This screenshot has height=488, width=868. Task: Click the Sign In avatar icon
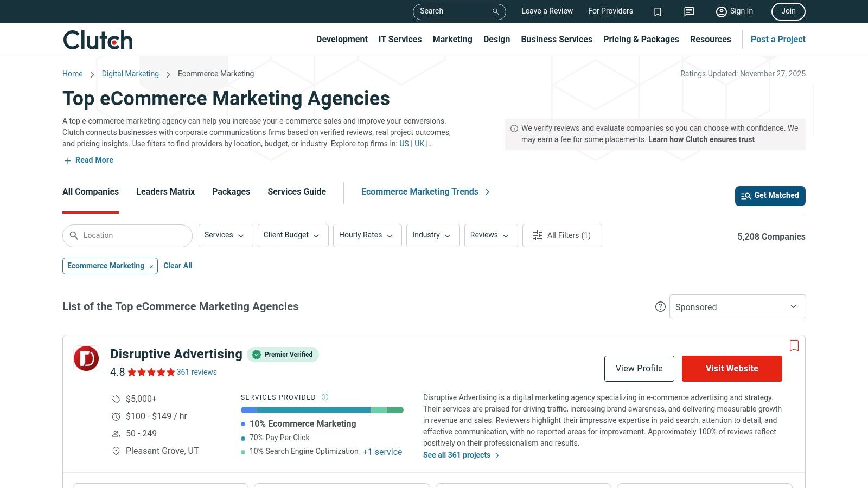click(x=721, y=11)
